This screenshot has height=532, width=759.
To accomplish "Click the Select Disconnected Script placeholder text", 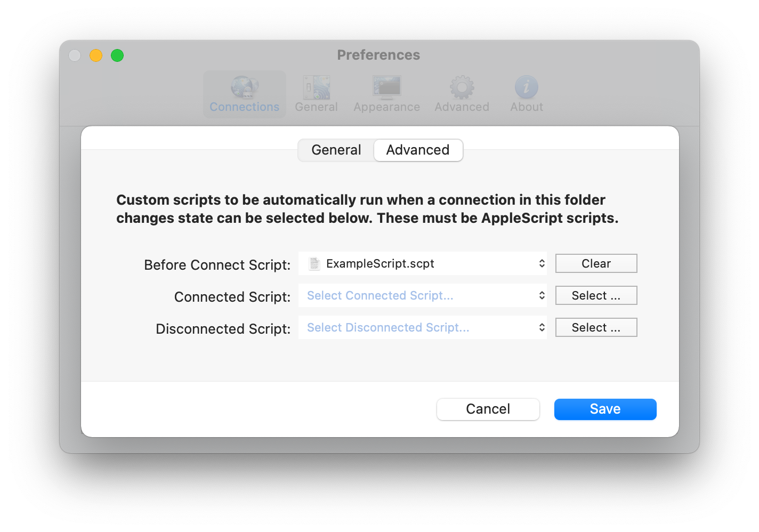I will (x=388, y=327).
